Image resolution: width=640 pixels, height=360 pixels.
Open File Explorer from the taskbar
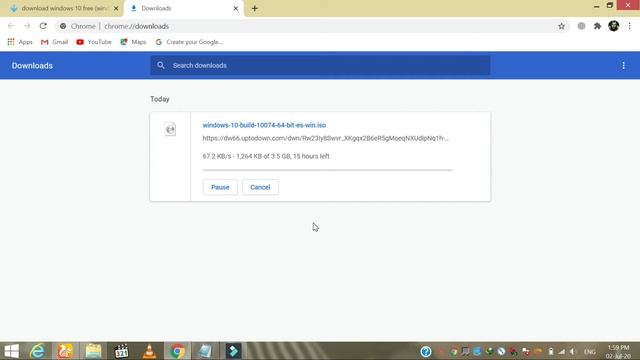pyautogui.click(x=93, y=351)
